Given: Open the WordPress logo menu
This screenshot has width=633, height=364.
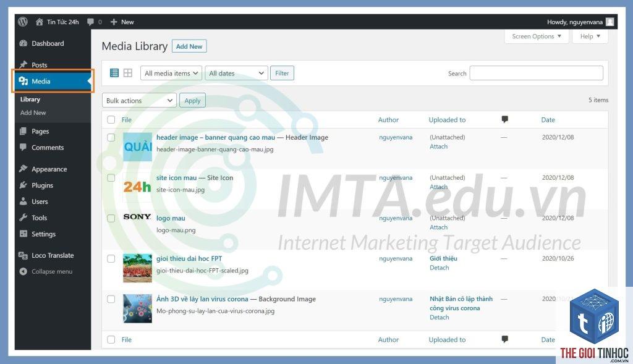Looking at the screenshot, I should tap(23, 22).
